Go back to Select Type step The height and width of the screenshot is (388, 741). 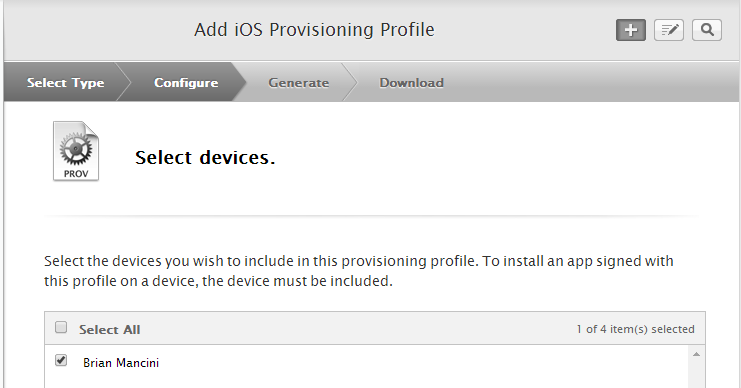tap(65, 82)
